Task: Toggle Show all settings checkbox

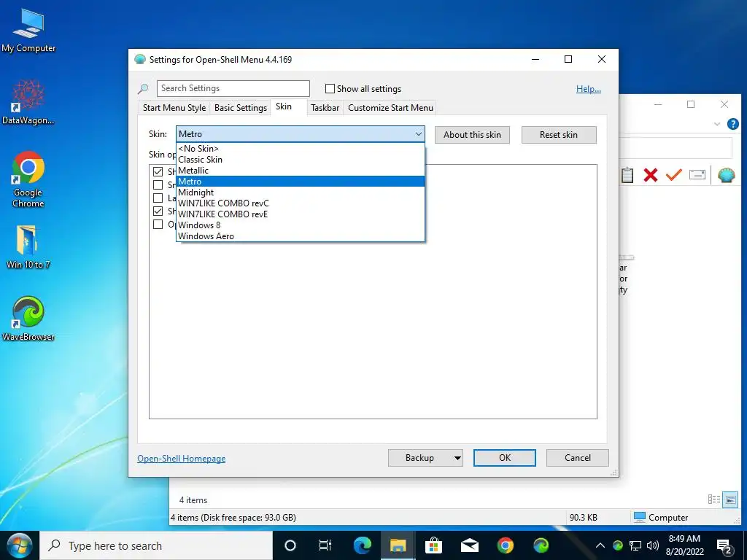Action: (330, 88)
